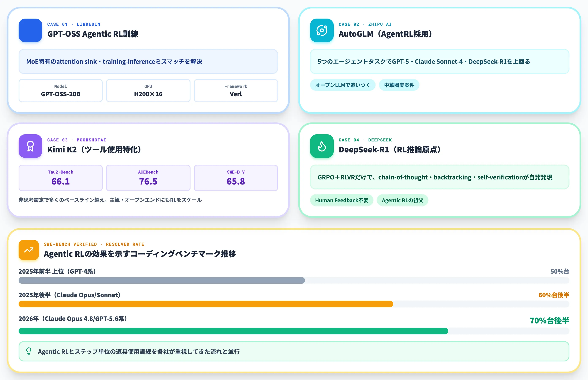The height and width of the screenshot is (380, 588).
Task: Click the AutoGLM（AgentRL採用） heading
Action: point(386,34)
